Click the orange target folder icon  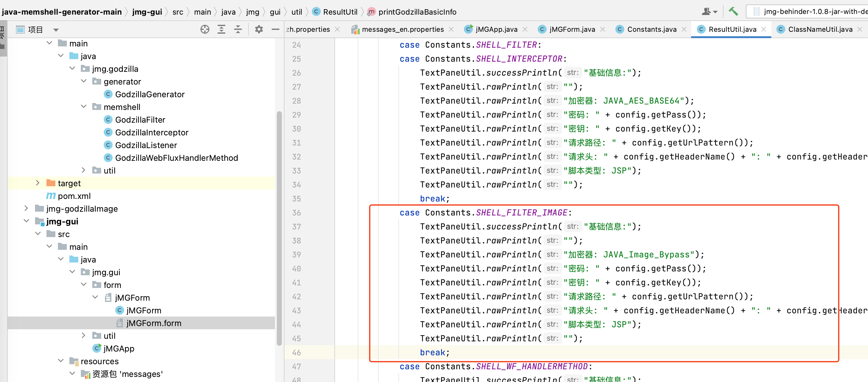(51, 183)
